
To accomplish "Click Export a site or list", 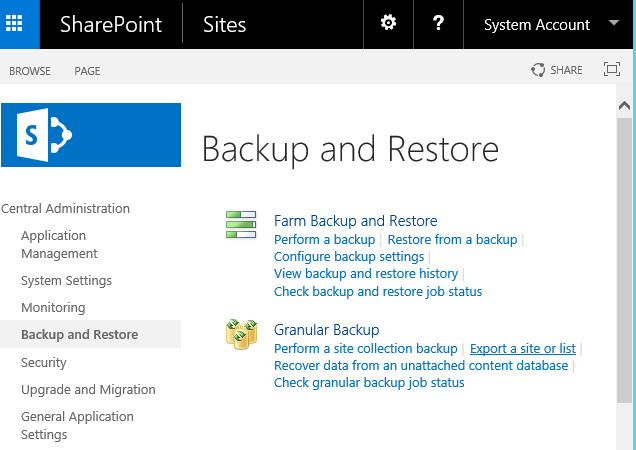I will click(x=522, y=349).
